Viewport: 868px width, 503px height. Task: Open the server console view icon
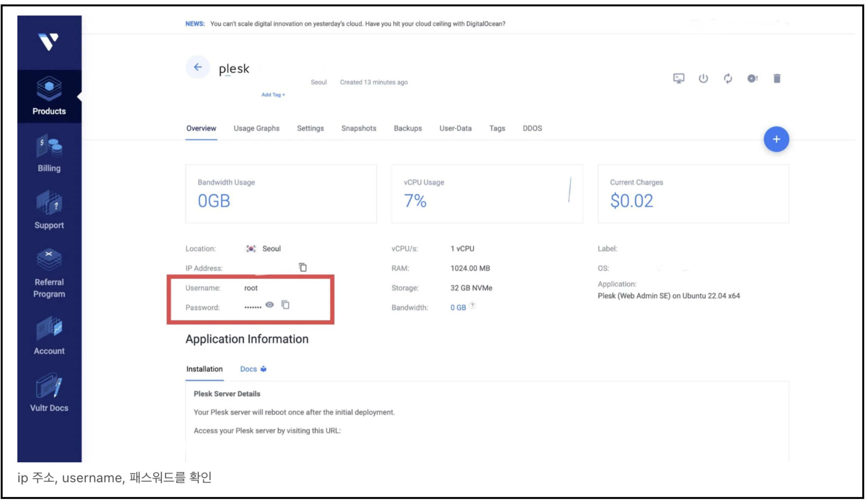[678, 78]
